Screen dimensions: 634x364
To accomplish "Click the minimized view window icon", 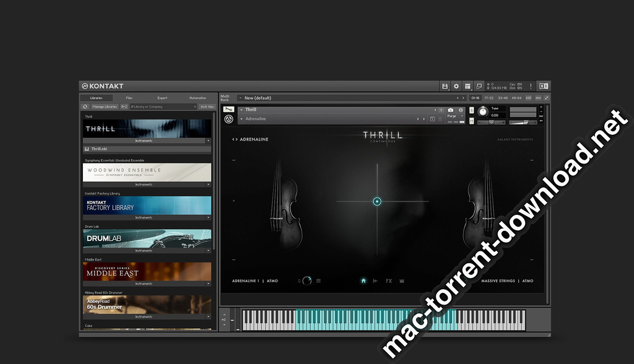I will coord(479,86).
